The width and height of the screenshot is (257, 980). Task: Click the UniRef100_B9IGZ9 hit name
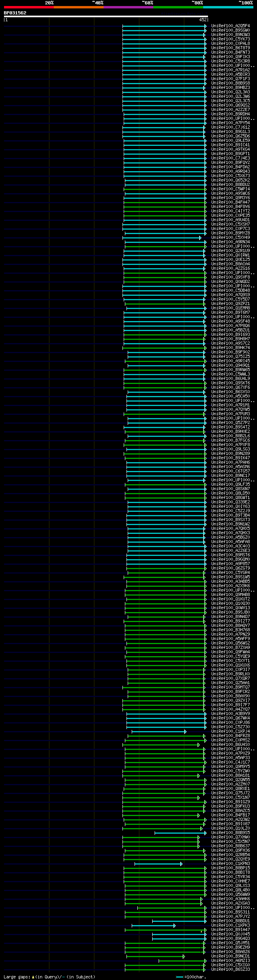(x=230, y=802)
